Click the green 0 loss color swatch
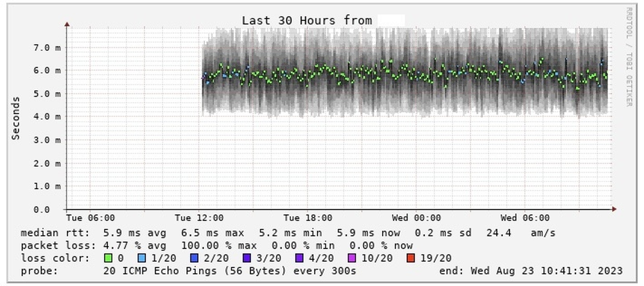644x286 pixels. point(108,258)
